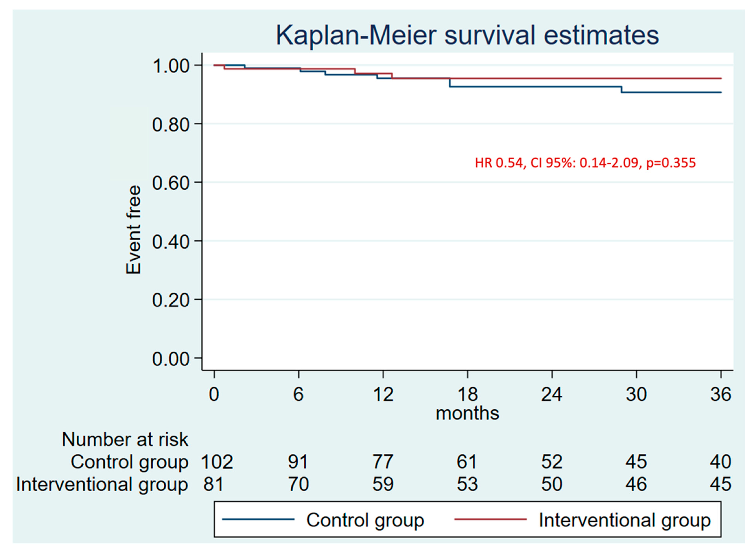The width and height of the screenshot is (756, 555).
Task: Click the 1.00 y-axis tick label
Action: 171,66
